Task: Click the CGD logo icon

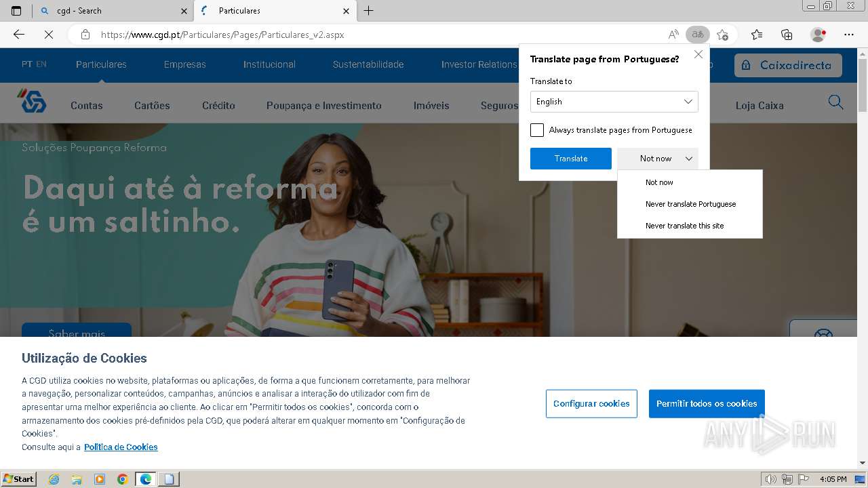Action: tap(32, 101)
